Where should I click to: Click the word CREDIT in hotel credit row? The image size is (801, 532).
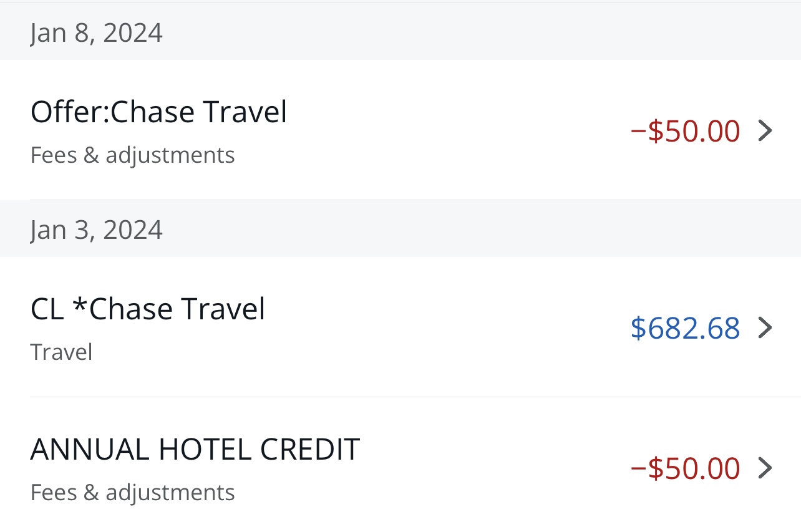[x=309, y=449]
